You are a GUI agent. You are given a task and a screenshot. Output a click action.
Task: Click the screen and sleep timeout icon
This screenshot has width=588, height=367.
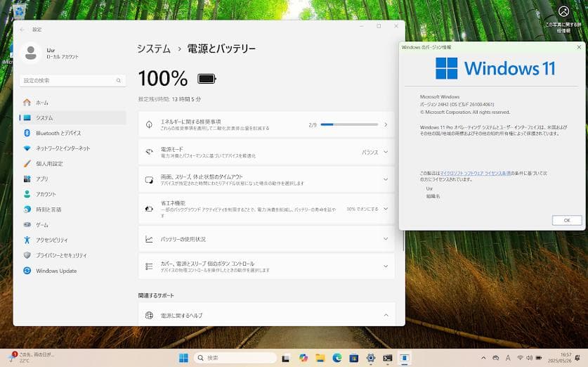pyautogui.click(x=149, y=180)
